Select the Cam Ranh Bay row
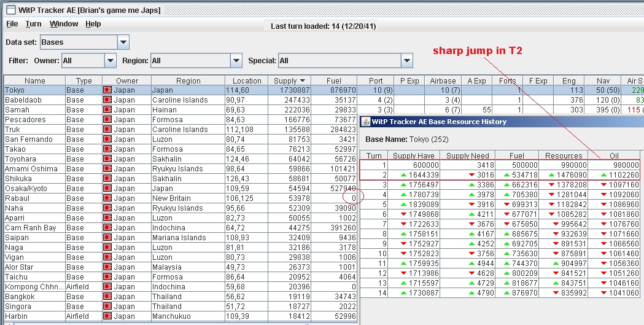 180,228
